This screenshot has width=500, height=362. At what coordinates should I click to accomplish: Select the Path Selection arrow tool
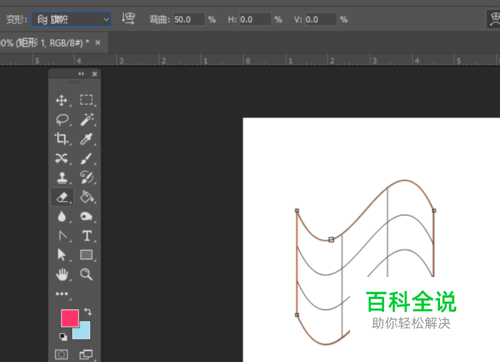point(62,255)
